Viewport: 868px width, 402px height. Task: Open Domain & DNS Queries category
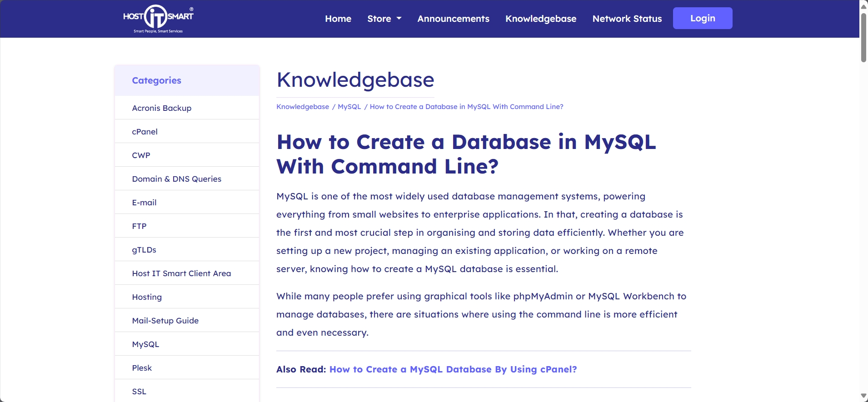click(x=187, y=179)
